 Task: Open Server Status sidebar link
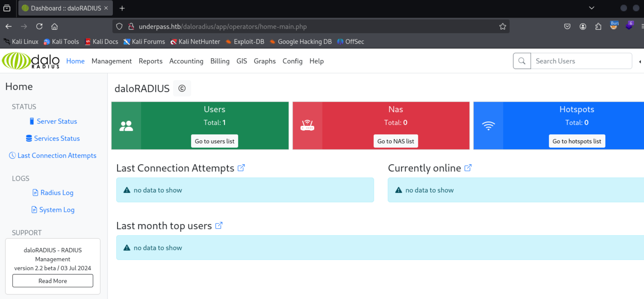click(53, 121)
